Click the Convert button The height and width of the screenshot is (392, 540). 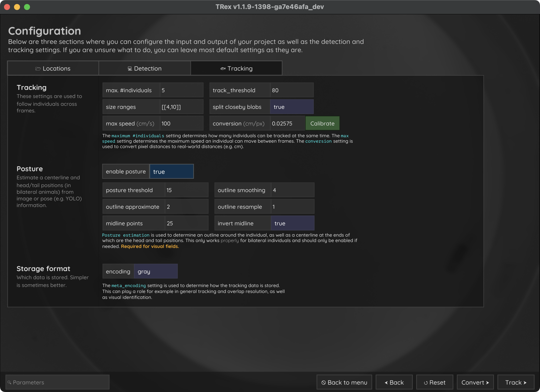coord(475,382)
